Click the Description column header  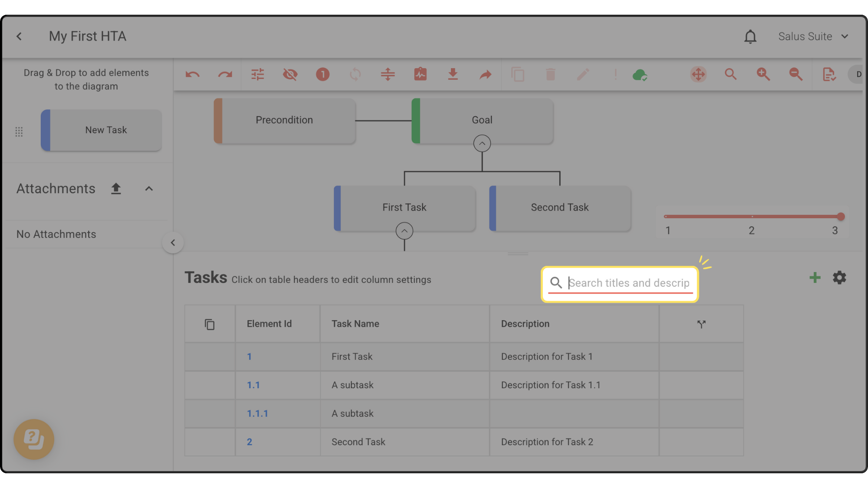coord(525,324)
